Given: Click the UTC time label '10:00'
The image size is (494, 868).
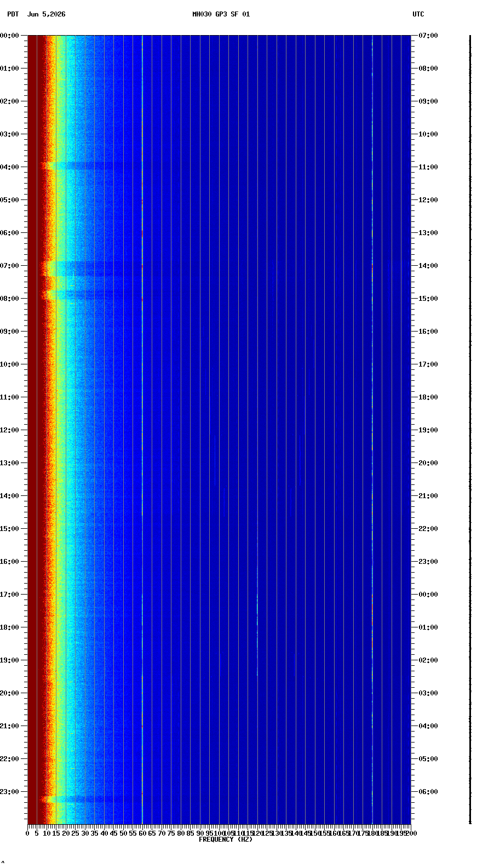Looking at the screenshot, I should click(x=428, y=134).
